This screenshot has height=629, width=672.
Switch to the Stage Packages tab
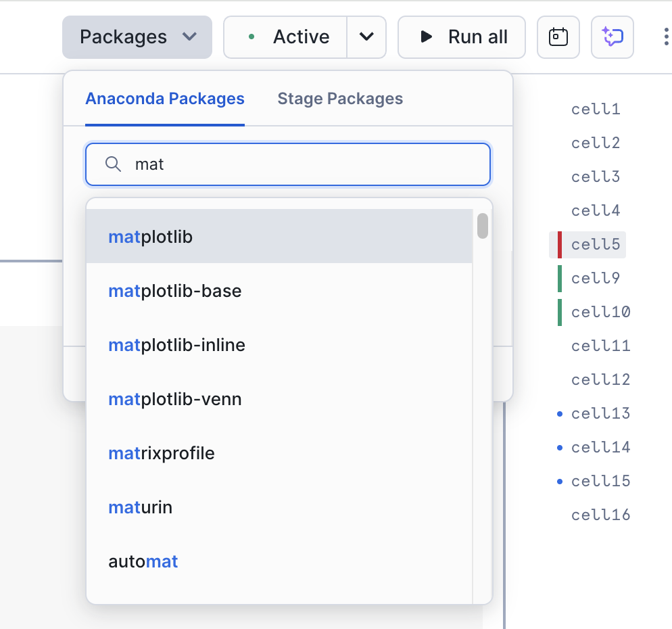click(x=339, y=99)
